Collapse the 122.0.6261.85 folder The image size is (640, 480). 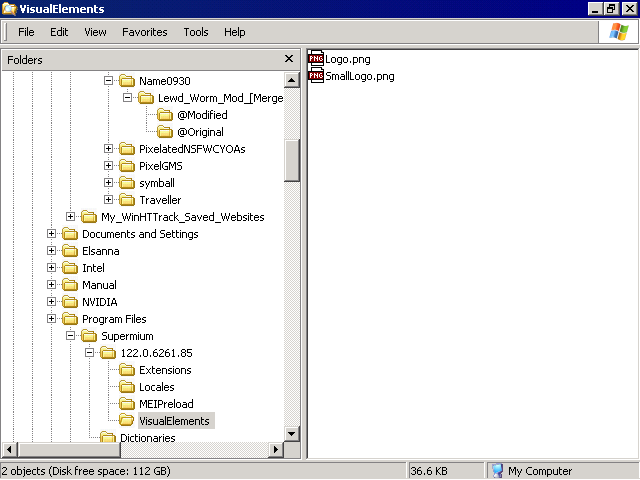click(x=89, y=353)
